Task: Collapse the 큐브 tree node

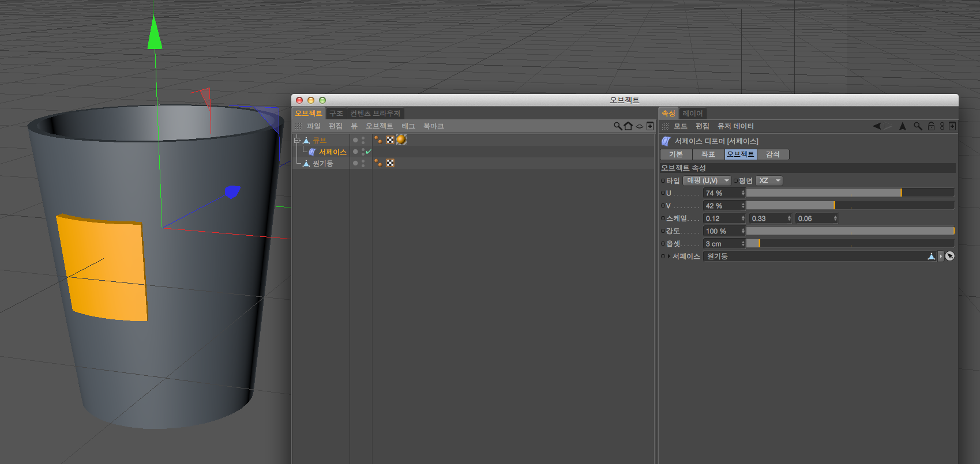Action: click(x=297, y=140)
